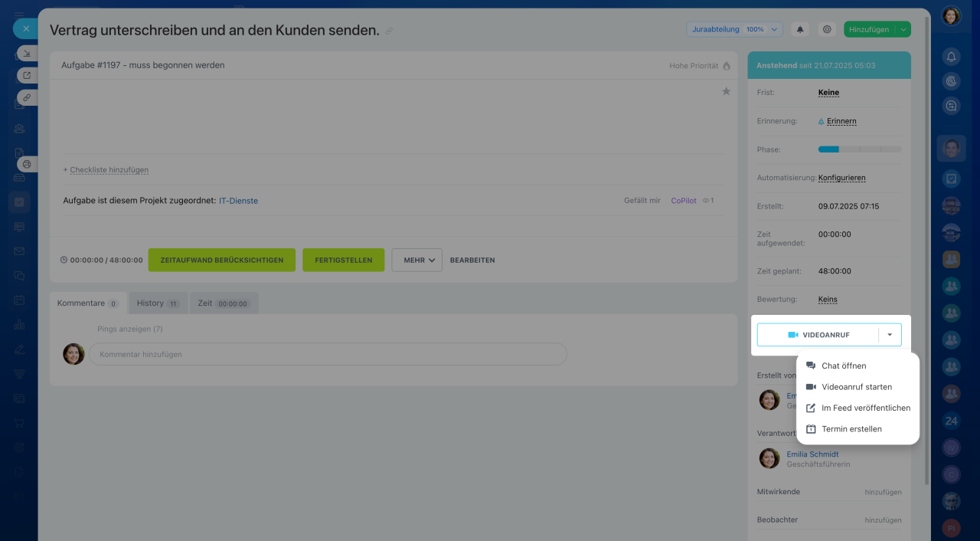Click Konfigurieren automation link
The width and height of the screenshot is (980, 541).
click(841, 178)
